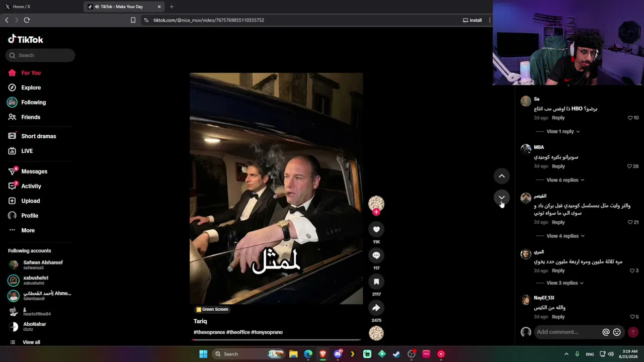644x362 pixels.
Task: Click the Add comment field
Action: (x=568, y=332)
